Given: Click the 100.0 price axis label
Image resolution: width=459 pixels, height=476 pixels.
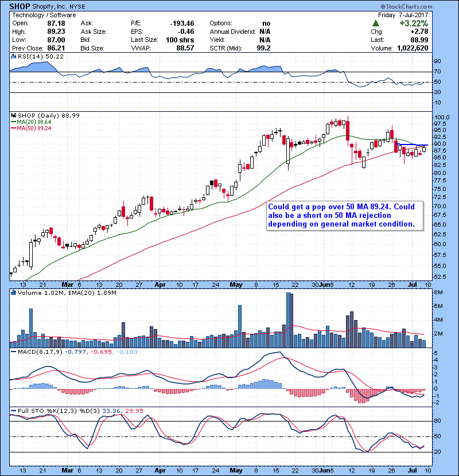Looking at the screenshot, I should pyautogui.click(x=442, y=118).
